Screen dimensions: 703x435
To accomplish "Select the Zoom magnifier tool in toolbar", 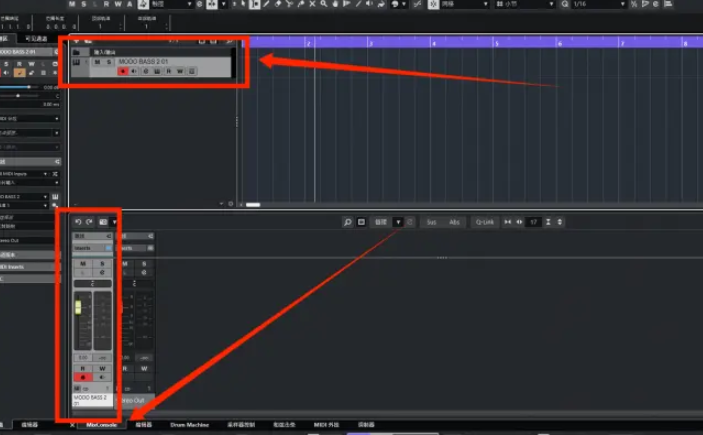I will tap(323, 4).
